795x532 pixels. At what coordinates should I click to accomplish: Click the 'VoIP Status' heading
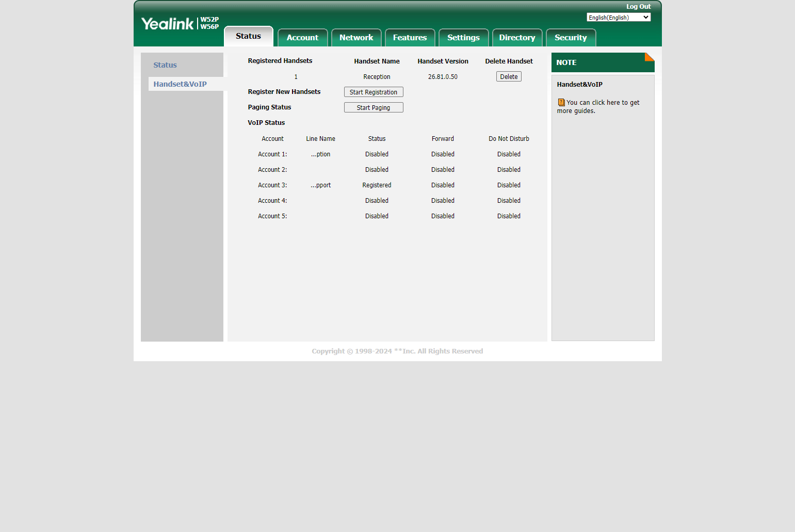pos(266,123)
